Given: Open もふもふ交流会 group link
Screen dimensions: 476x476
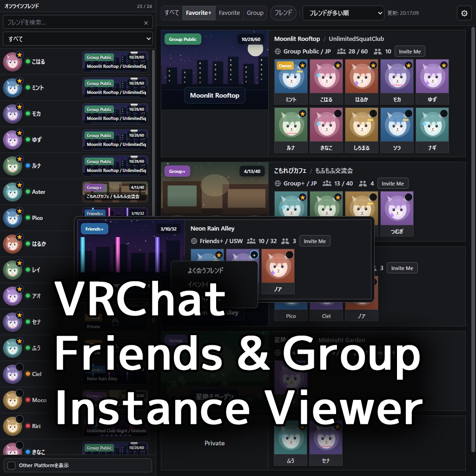Looking at the screenshot, I should 334,171.
